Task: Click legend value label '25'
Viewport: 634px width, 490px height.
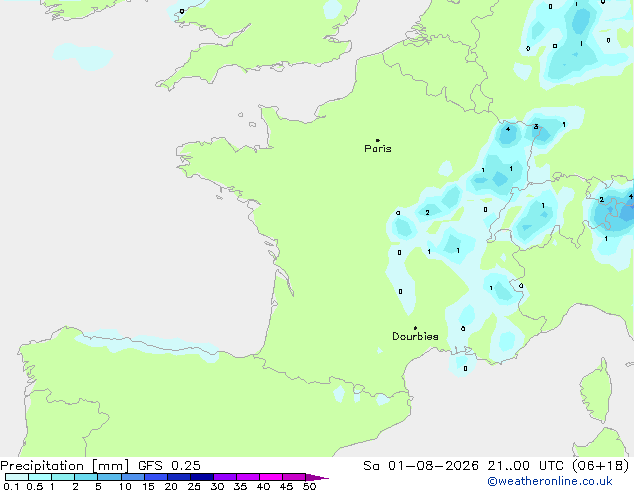Action: pos(194,486)
